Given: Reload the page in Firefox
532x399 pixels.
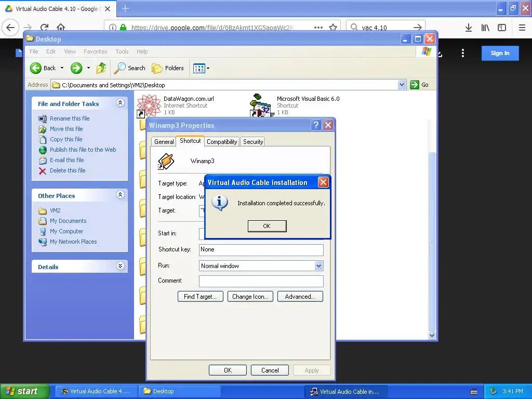Looking at the screenshot, I should tap(45, 28).
